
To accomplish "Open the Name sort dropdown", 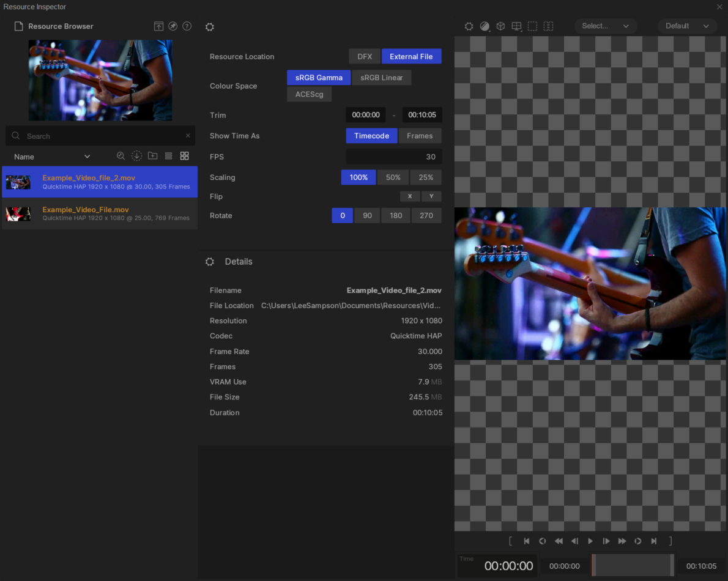I will click(52, 157).
